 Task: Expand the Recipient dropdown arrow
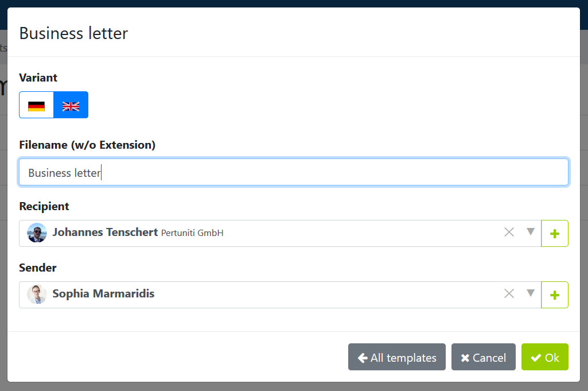[x=530, y=231]
